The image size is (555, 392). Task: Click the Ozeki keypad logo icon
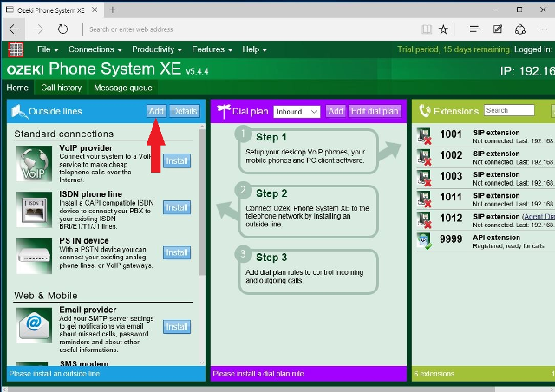(16, 49)
